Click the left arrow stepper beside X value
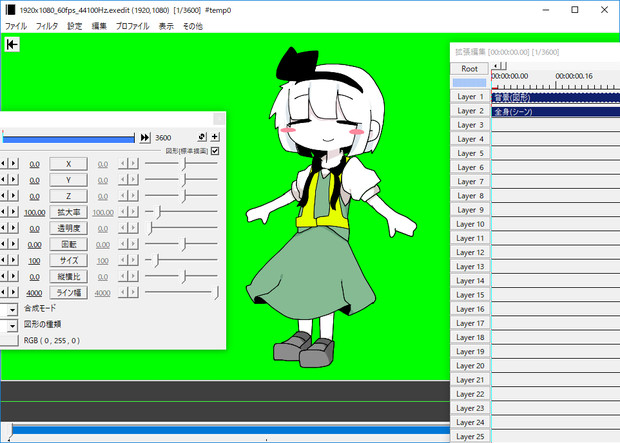Image resolution: width=620 pixels, height=443 pixels. [x=4, y=164]
